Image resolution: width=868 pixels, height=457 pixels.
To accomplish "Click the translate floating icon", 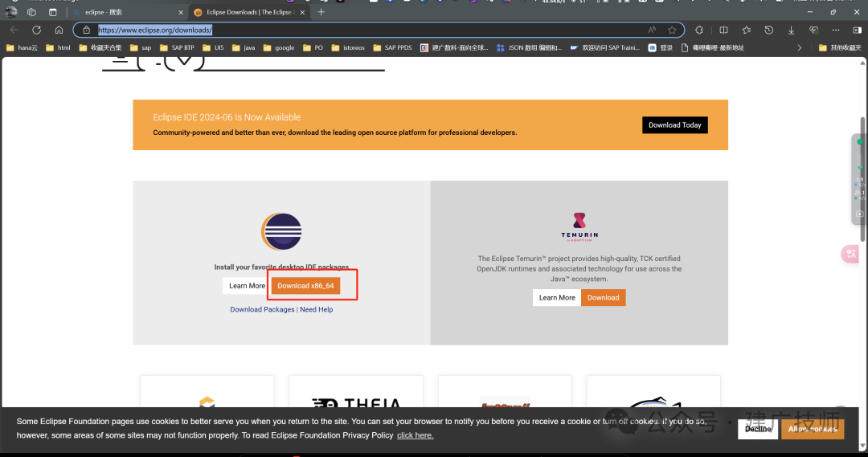I will point(851,254).
